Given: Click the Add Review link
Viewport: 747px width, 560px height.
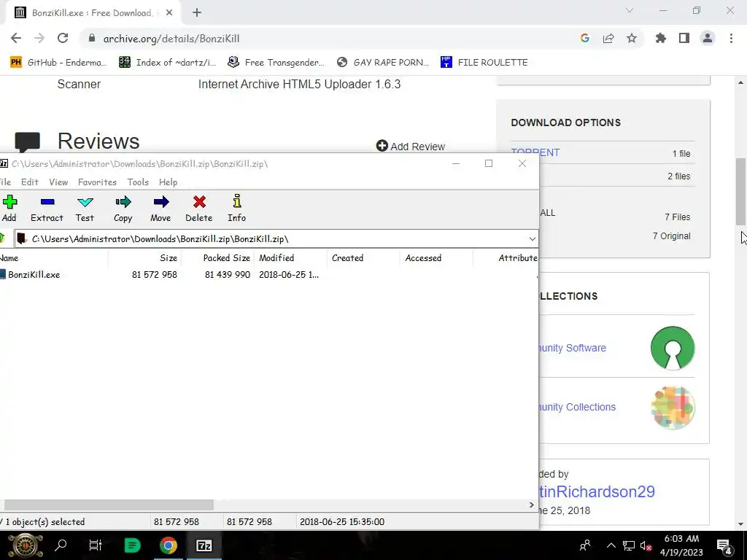Looking at the screenshot, I should pos(411,146).
